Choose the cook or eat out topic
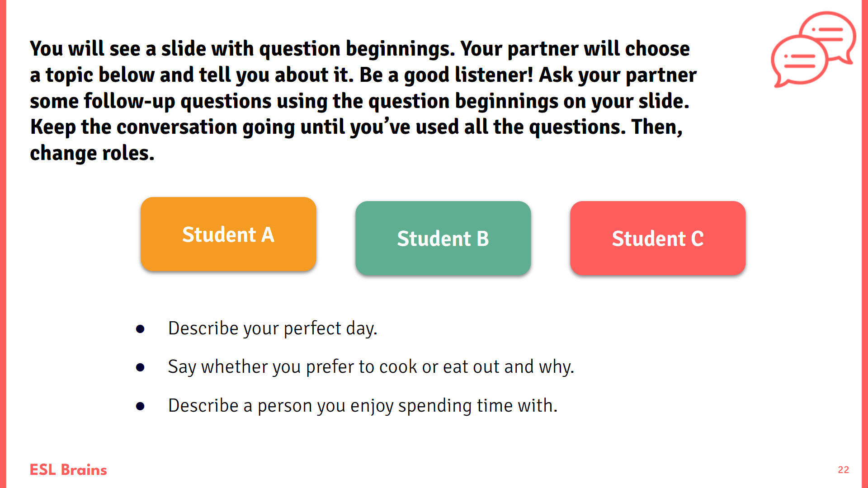868x488 pixels. point(371,367)
